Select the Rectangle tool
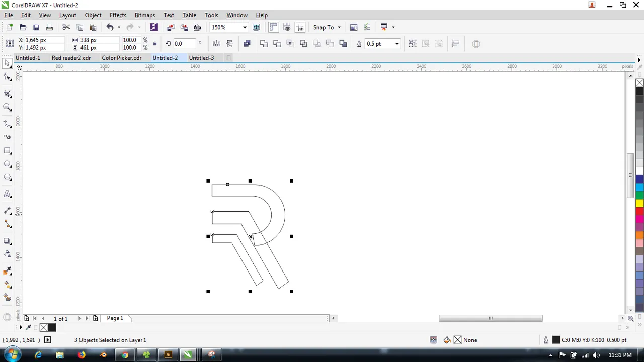 [x=8, y=151]
